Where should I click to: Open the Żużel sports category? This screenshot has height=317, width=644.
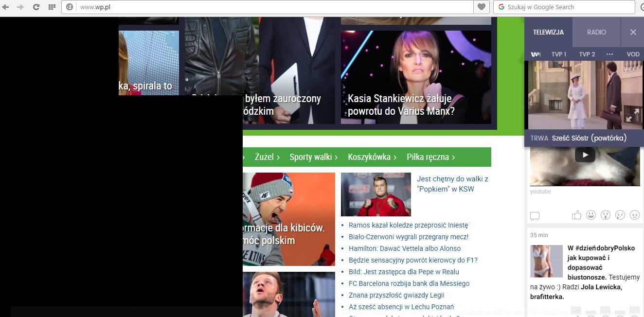click(x=267, y=157)
